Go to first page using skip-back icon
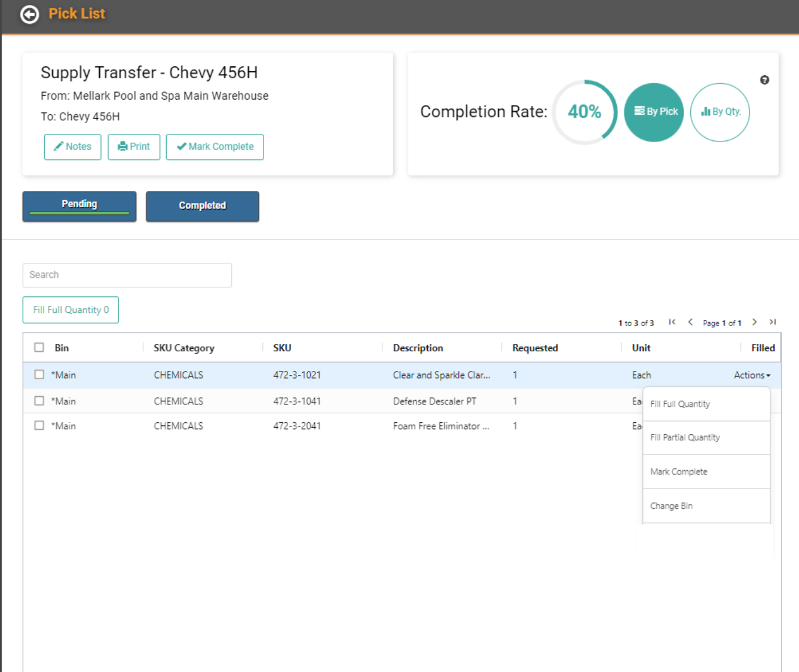This screenshot has height=672, width=799. 672,322
